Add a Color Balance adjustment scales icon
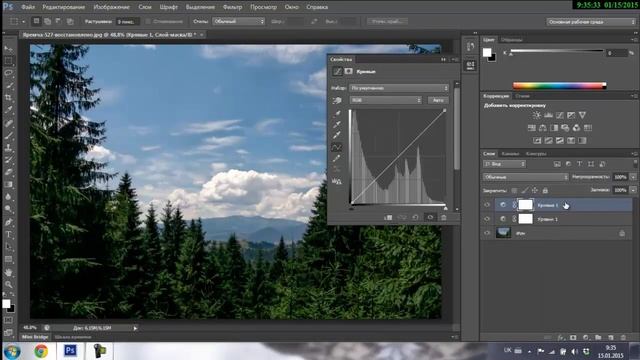 [542, 128]
